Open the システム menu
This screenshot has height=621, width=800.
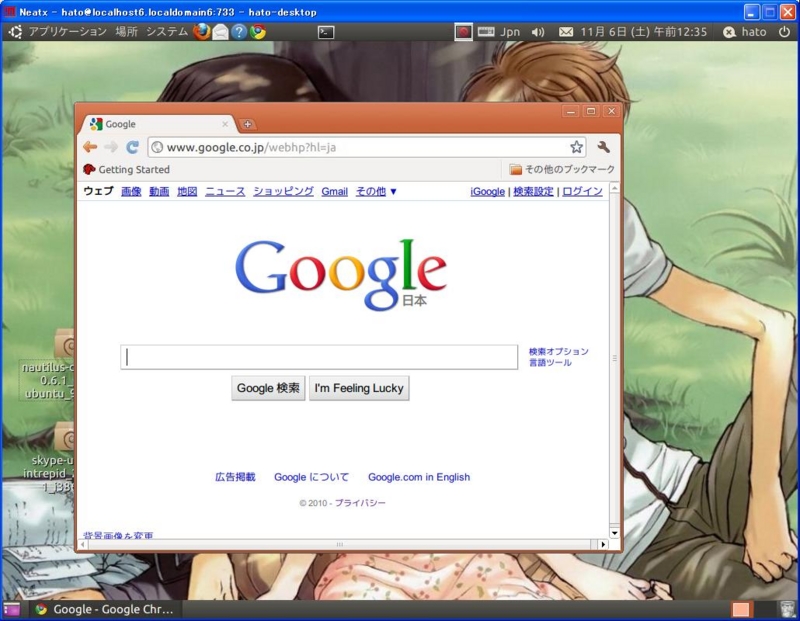coord(167,32)
